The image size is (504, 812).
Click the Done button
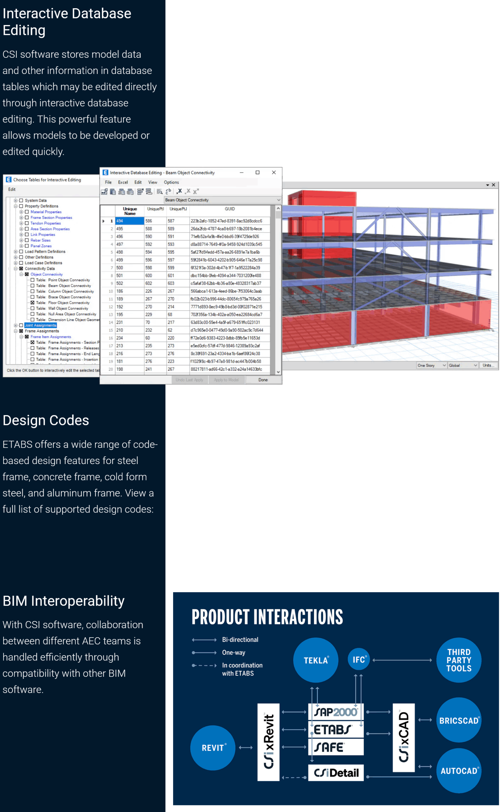point(263,380)
